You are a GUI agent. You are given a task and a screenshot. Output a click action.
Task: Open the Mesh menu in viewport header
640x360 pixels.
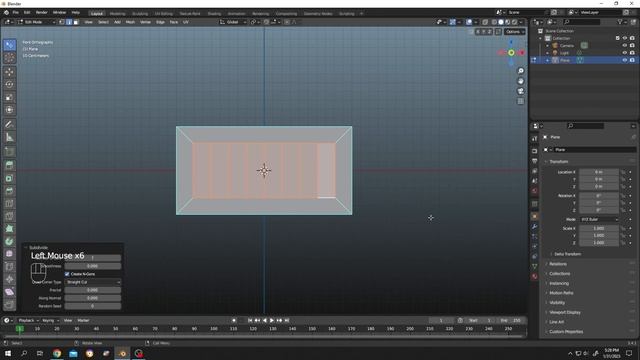point(130,22)
